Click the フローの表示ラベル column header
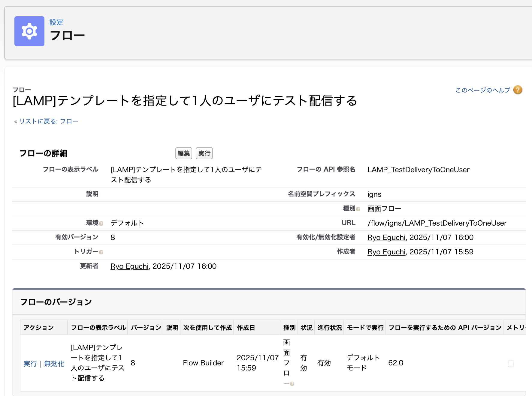532x396 pixels. (x=98, y=328)
